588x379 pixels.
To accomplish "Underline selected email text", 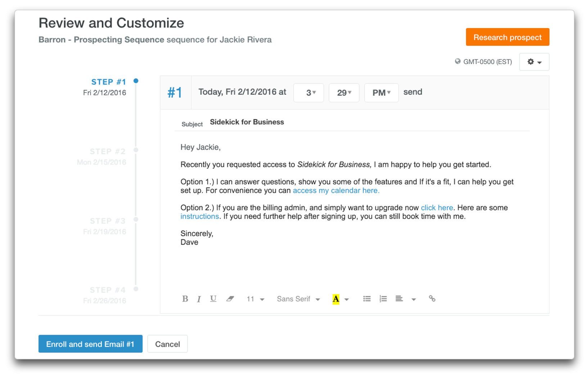I will [213, 299].
